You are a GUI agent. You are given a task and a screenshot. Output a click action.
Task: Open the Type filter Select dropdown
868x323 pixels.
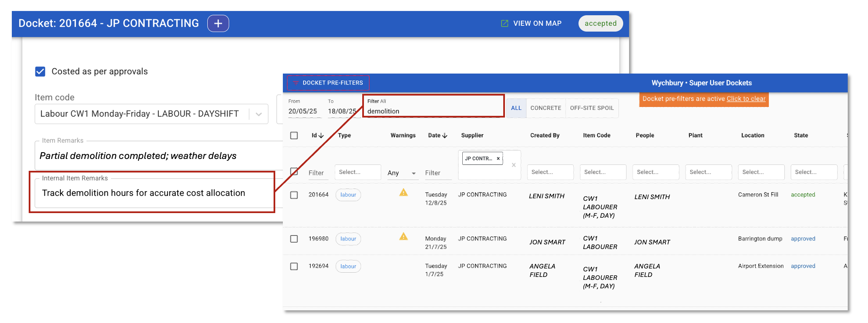[x=358, y=172]
